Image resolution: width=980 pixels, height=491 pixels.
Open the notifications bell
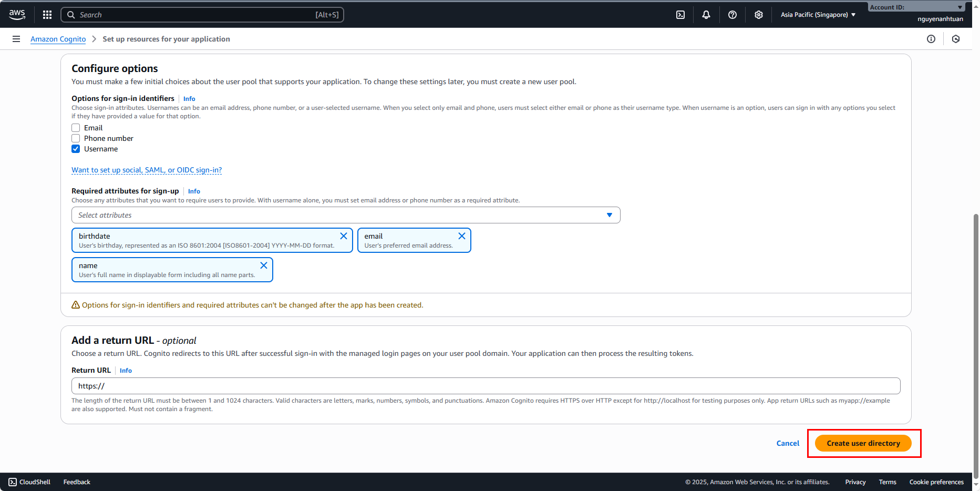(x=706, y=15)
